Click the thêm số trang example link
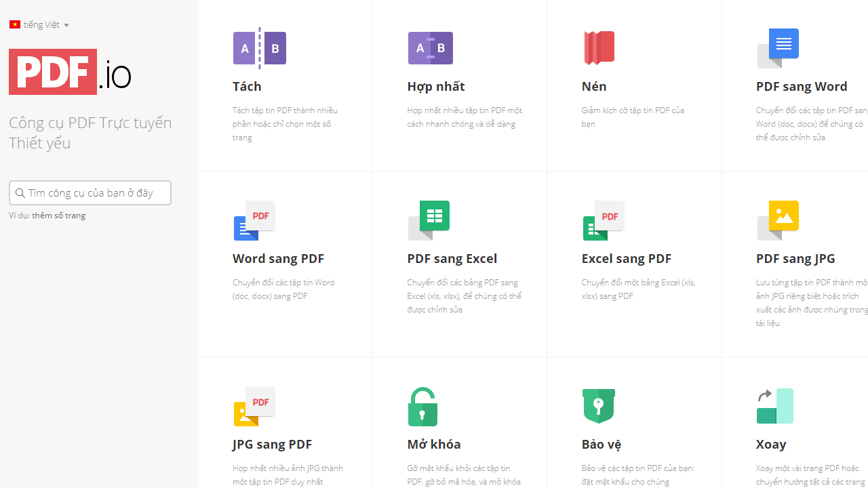This screenshot has width=868, height=488. tap(58, 215)
